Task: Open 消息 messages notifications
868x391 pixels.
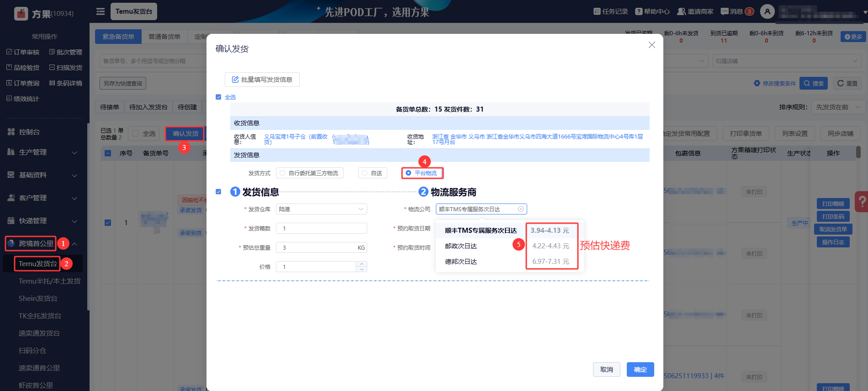Action: coord(737,11)
